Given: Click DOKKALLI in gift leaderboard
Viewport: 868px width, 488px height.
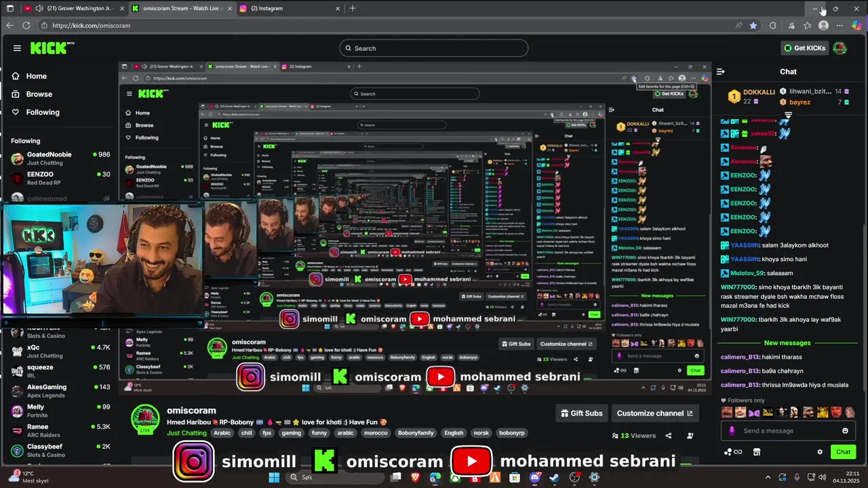Looking at the screenshot, I should coord(759,92).
